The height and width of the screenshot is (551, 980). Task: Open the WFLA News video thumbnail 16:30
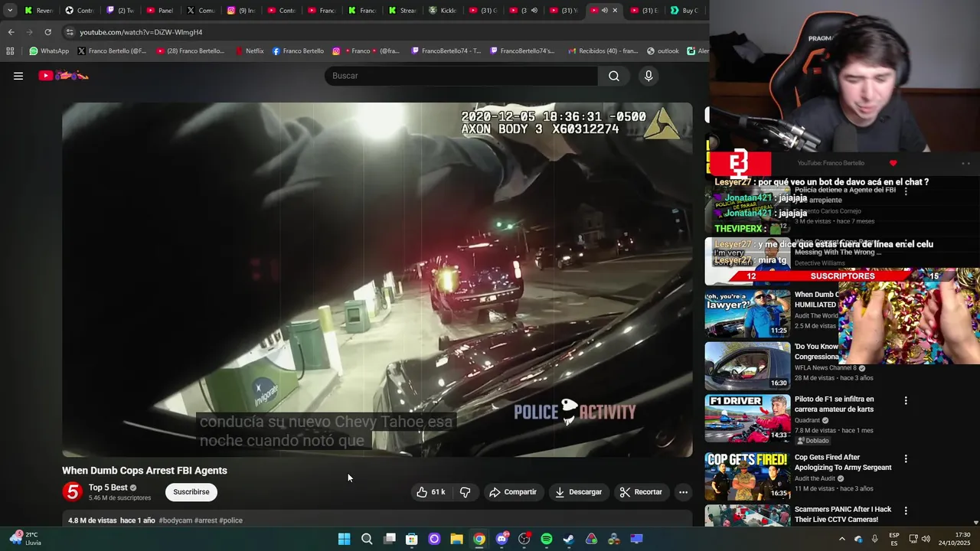[x=747, y=366]
